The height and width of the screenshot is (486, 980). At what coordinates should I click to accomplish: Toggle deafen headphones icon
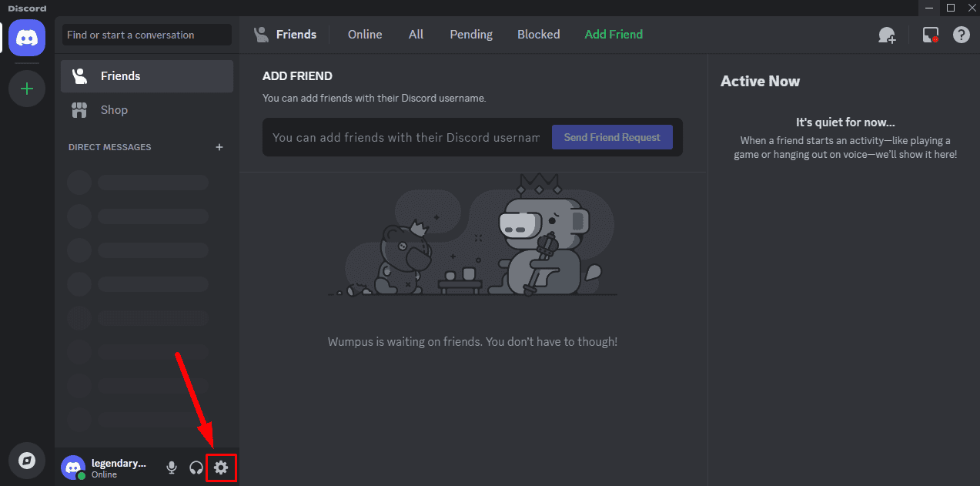(x=196, y=468)
